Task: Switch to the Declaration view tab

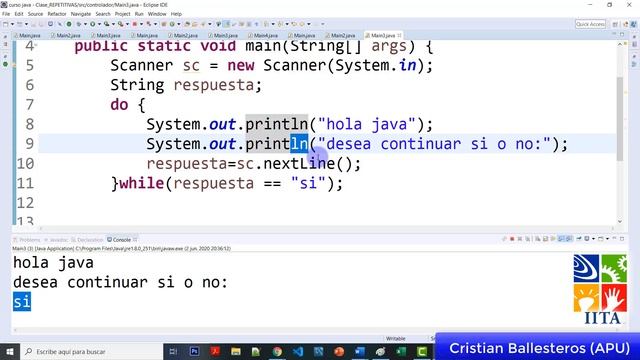Action: 87,240
